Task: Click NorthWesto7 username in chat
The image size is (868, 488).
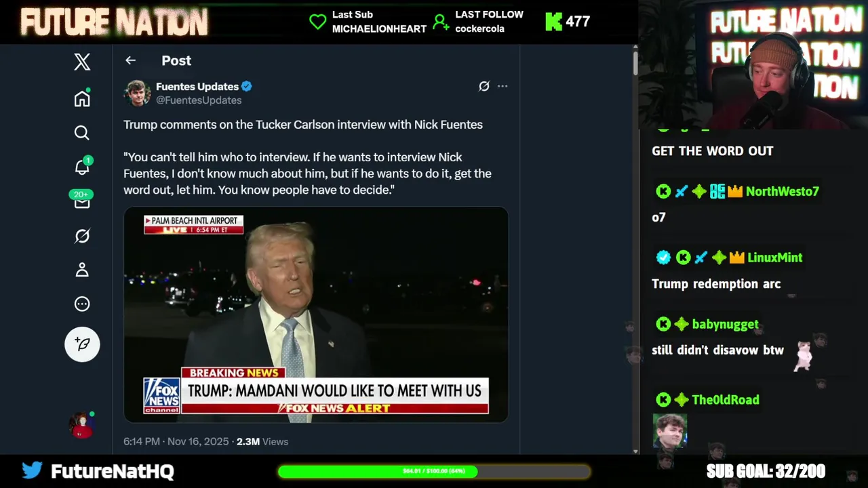Action: [x=783, y=191]
